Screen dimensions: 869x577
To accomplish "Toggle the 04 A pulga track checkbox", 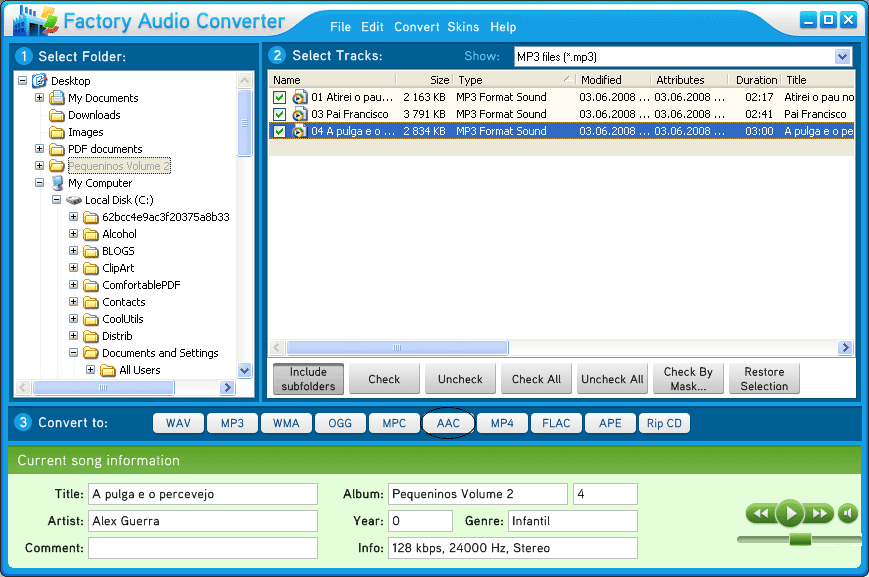I will tap(280, 131).
